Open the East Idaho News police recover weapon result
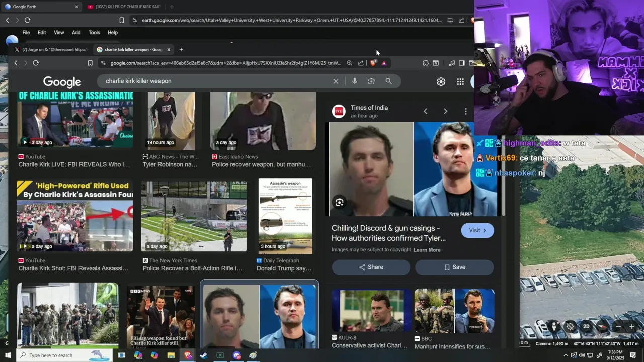 pos(263,121)
